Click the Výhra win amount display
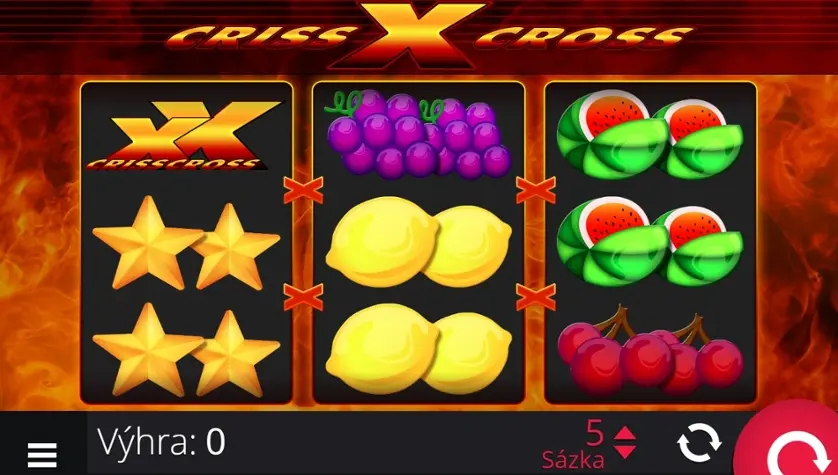Viewport: 838px width, 475px height. click(x=161, y=442)
